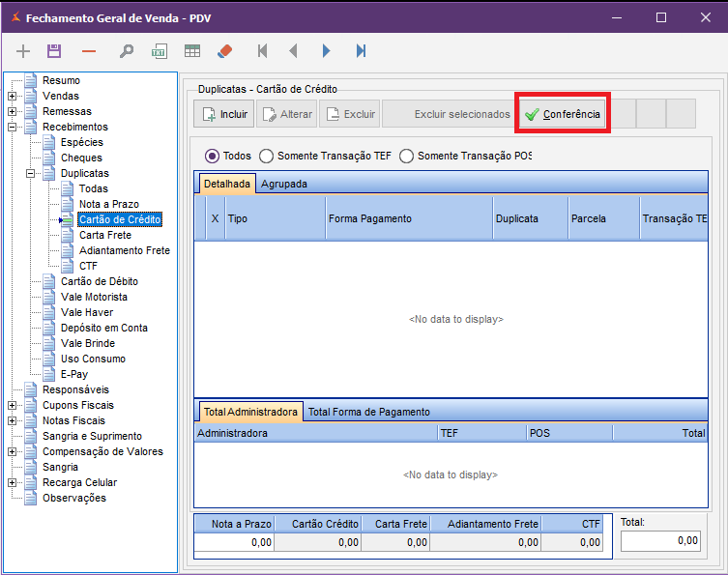The height and width of the screenshot is (575, 728).
Task: Click the red minus delete icon
Action: (89, 50)
